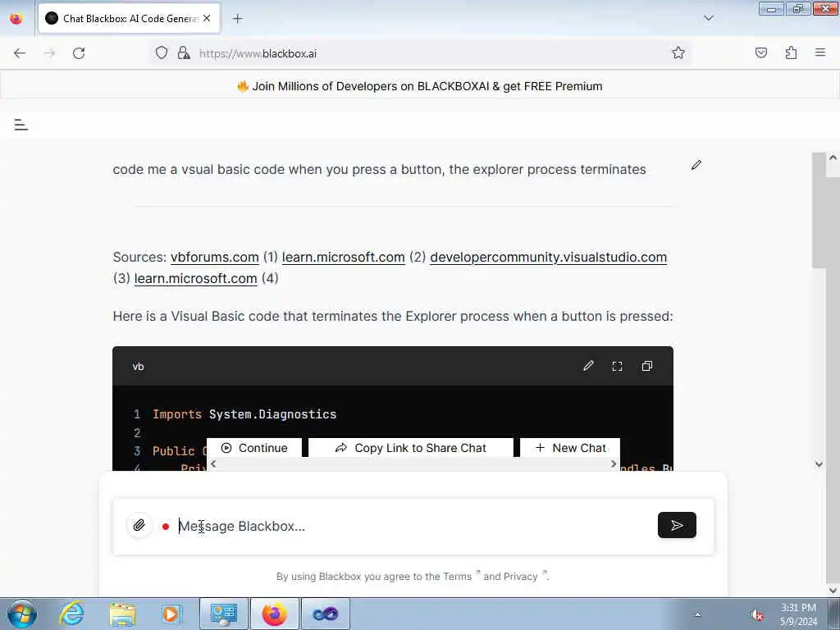Open tracking protection shield icon

click(162, 53)
